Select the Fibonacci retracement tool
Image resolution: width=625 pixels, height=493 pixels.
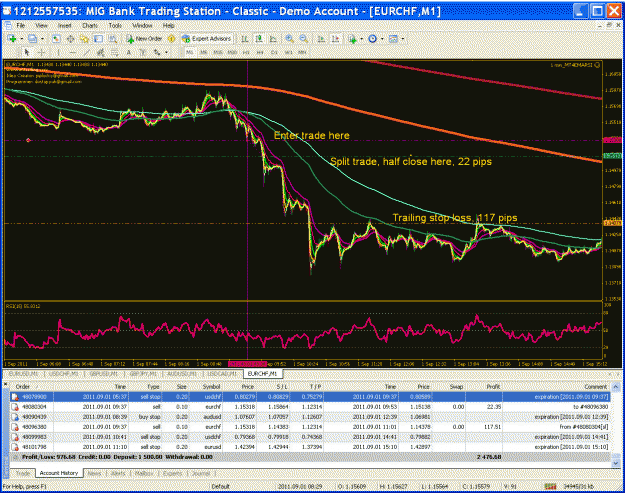(115, 52)
